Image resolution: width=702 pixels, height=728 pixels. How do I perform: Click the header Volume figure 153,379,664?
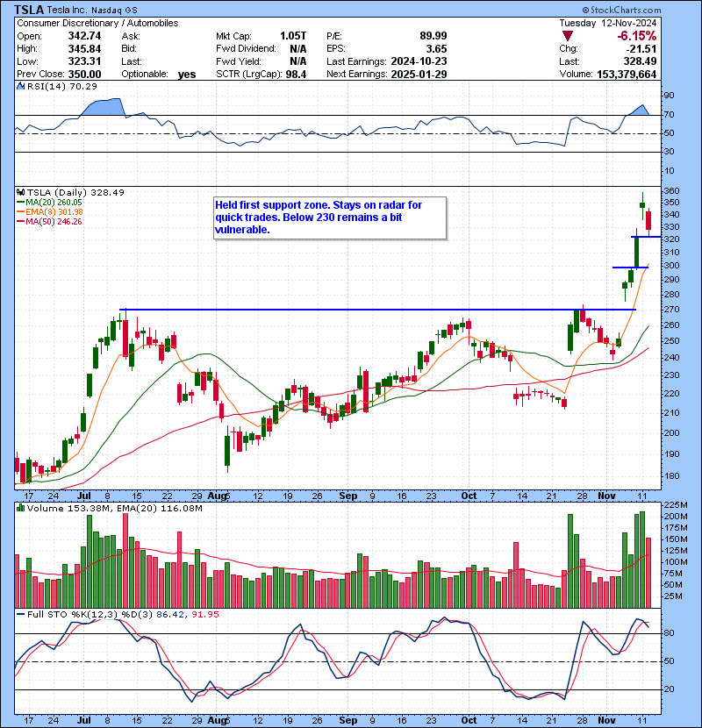(627, 75)
